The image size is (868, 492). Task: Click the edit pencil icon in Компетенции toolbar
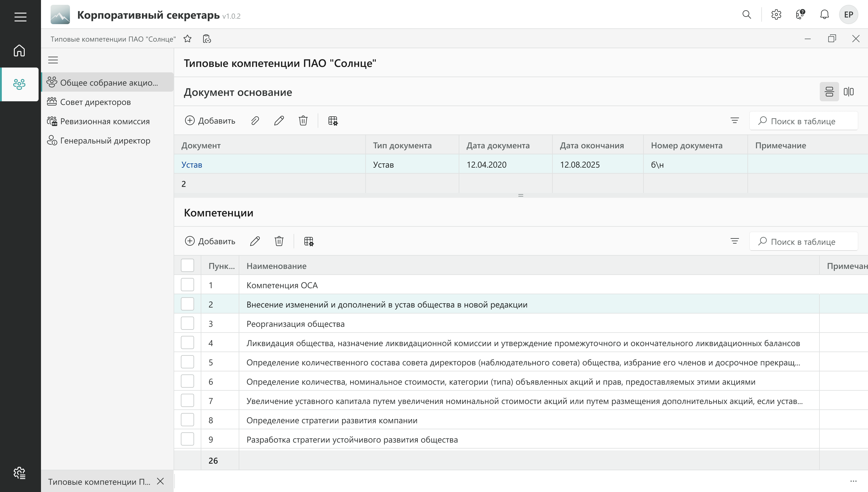pos(255,241)
